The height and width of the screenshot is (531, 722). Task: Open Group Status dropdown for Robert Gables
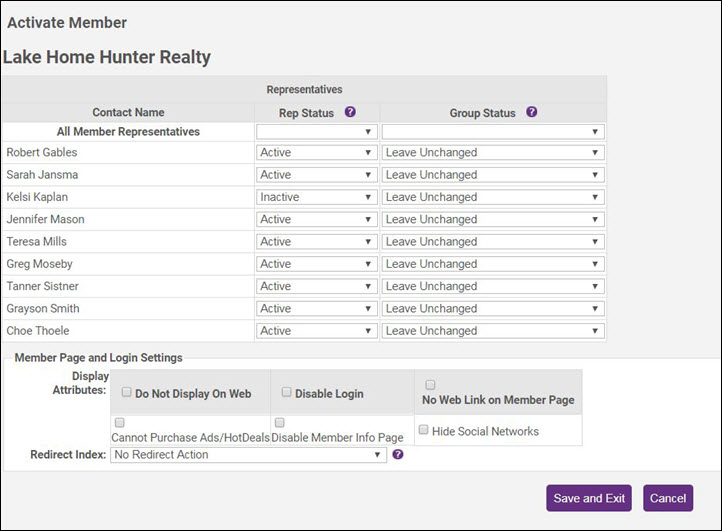[493, 153]
